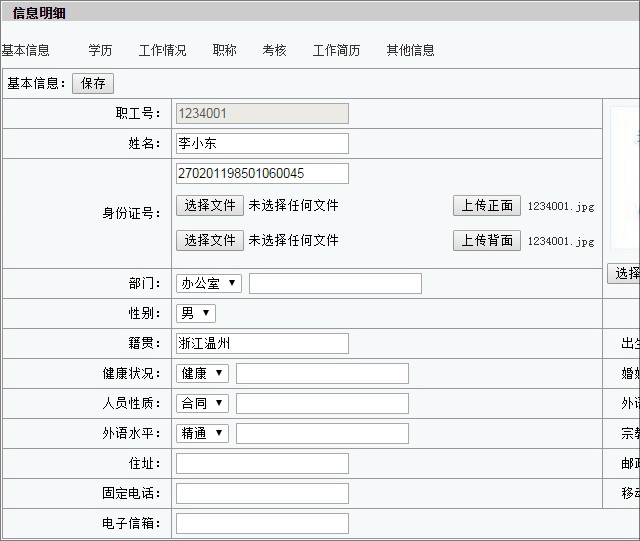Go to the 职称 tab
640x541 pixels.
coord(225,50)
